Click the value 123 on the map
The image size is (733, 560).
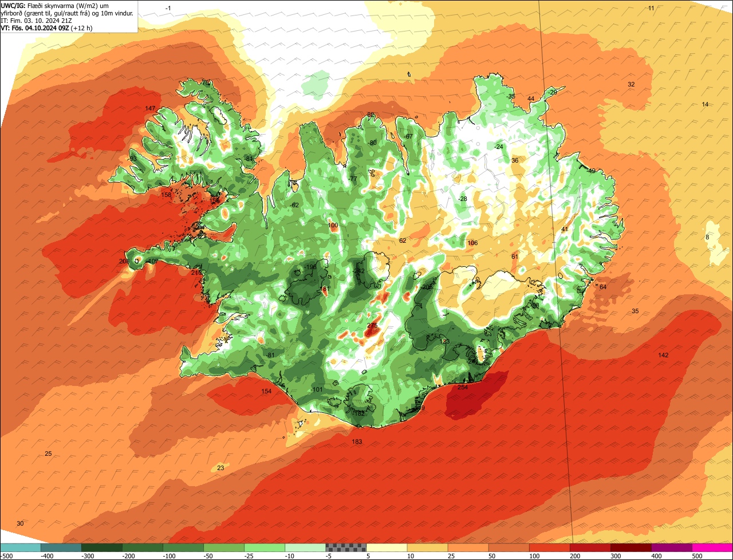click(x=444, y=342)
